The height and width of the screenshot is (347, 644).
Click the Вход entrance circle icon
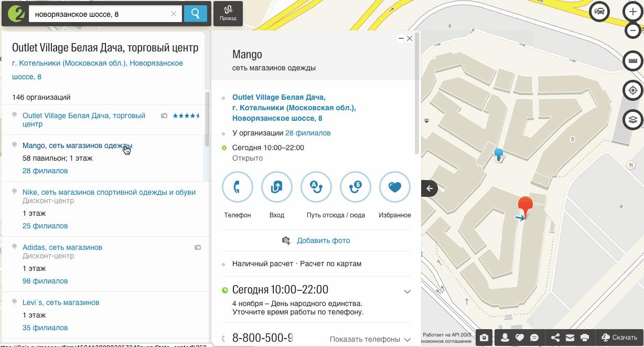277,187
